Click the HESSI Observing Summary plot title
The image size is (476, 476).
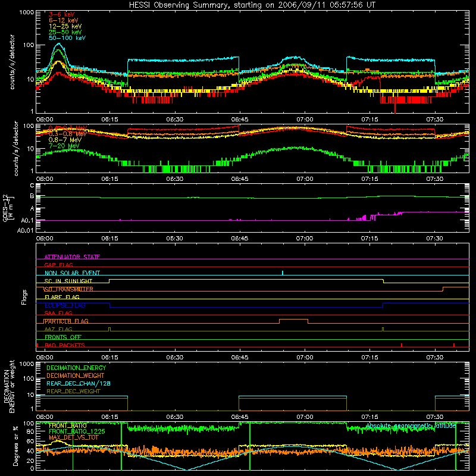(252, 5)
